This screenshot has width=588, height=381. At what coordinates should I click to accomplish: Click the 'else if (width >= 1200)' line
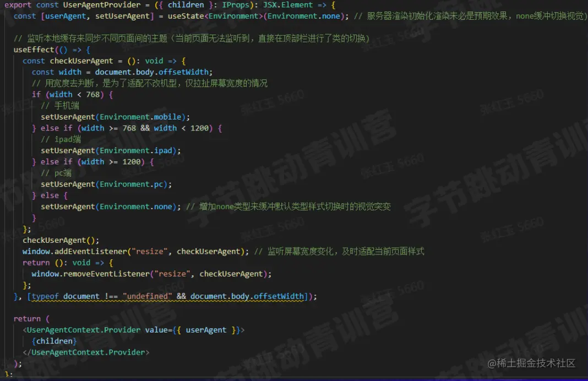93,162
